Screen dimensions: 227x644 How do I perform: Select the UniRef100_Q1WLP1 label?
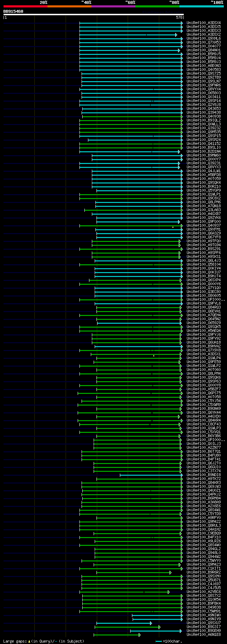(x=204, y=194)
